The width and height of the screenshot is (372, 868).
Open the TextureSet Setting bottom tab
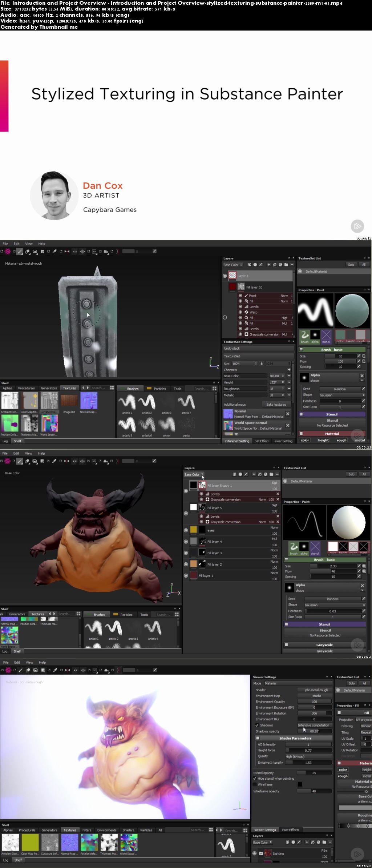click(x=236, y=441)
